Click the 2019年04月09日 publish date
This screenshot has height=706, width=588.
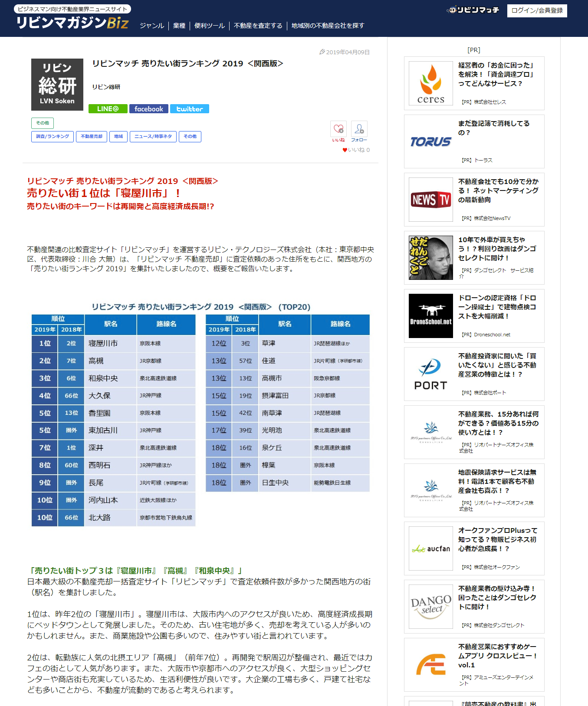(x=345, y=52)
